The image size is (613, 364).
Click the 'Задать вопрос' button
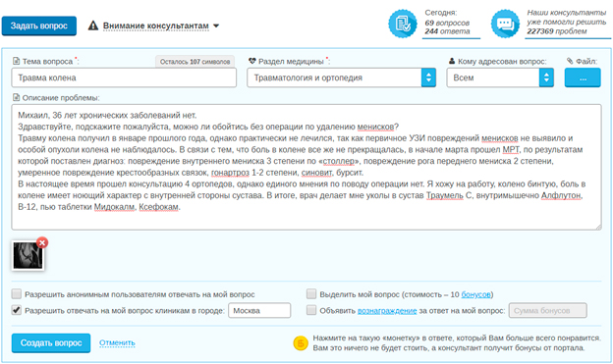click(39, 26)
